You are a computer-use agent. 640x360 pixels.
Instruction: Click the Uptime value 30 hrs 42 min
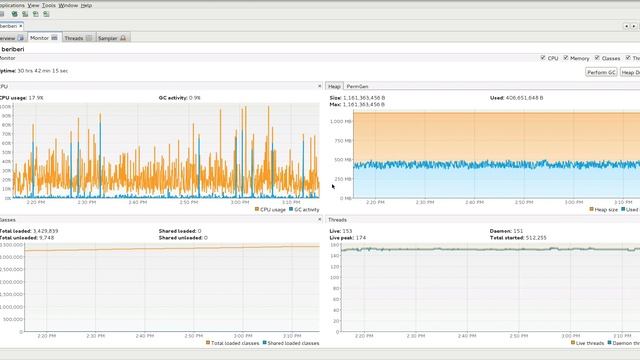tap(42, 71)
